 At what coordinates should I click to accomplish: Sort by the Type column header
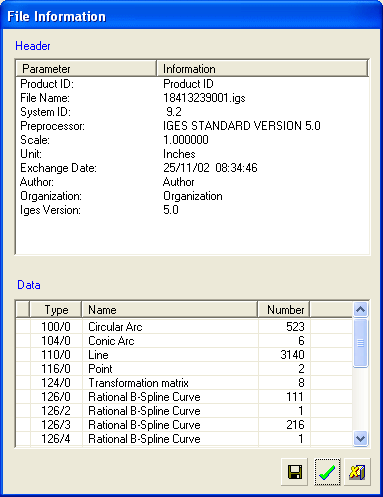pos(56,310)
